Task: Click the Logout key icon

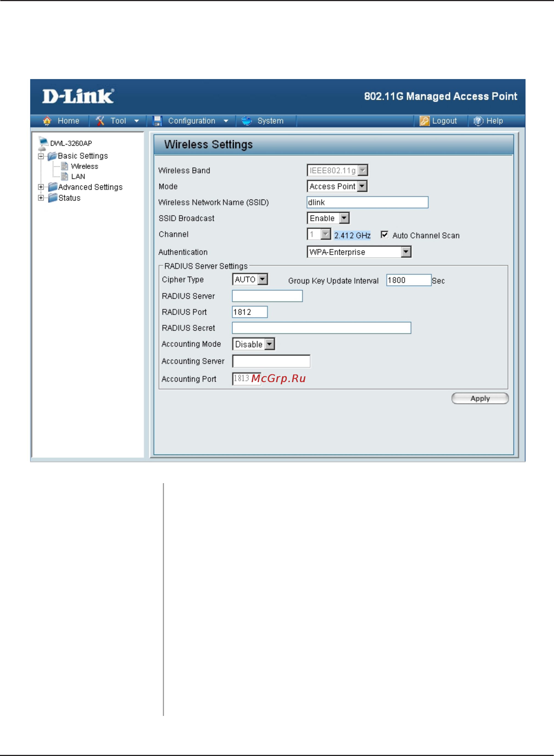Action: coord(425,121)
